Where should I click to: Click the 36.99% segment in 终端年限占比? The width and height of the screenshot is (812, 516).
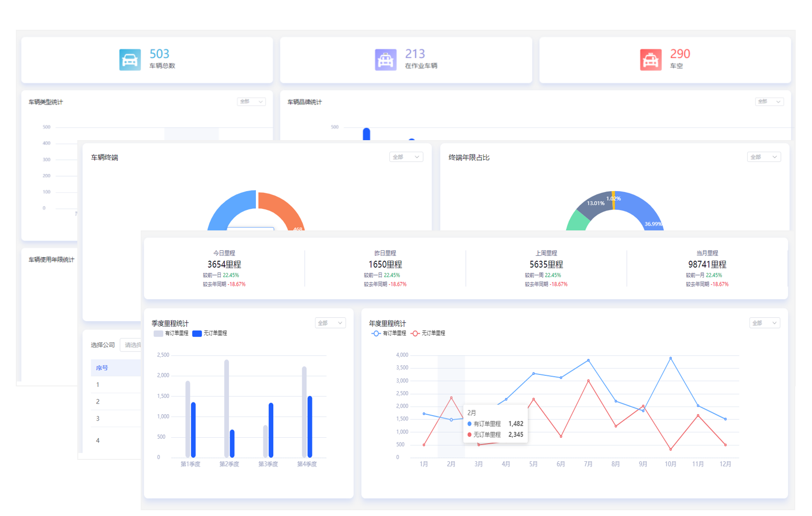[643, 209]
